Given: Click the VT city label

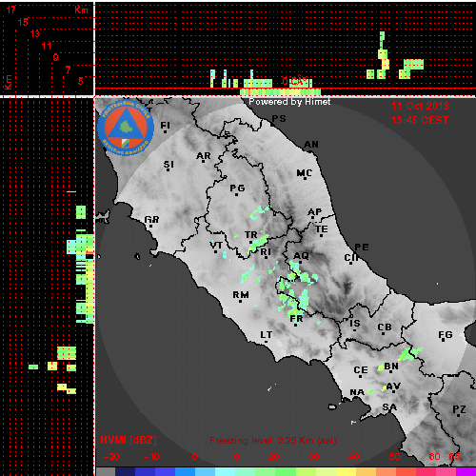Looking at the screenshot, I should (x=216, y=245).
